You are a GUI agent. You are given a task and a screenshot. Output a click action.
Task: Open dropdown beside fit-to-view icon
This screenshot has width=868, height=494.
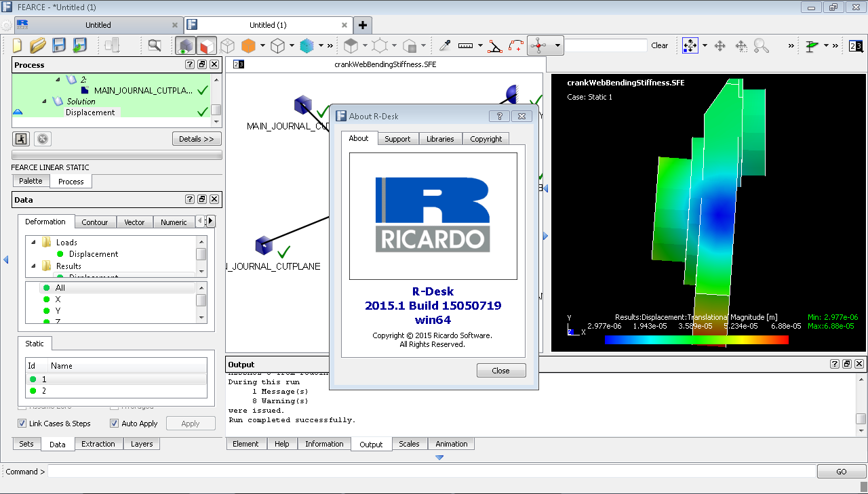coord(705,45)
